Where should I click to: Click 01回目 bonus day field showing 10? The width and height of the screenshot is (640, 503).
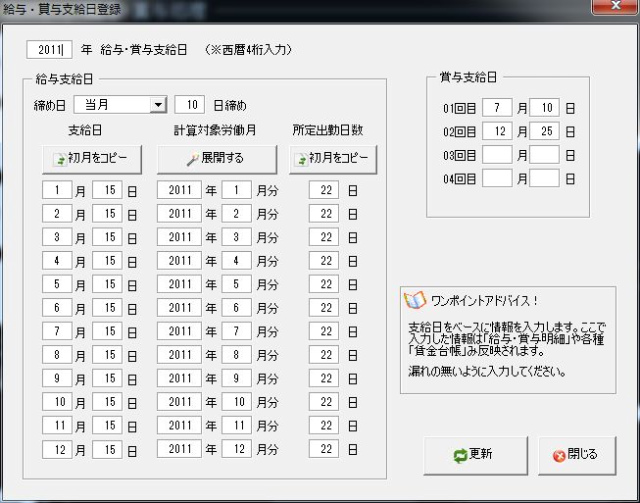click(544, 108)
